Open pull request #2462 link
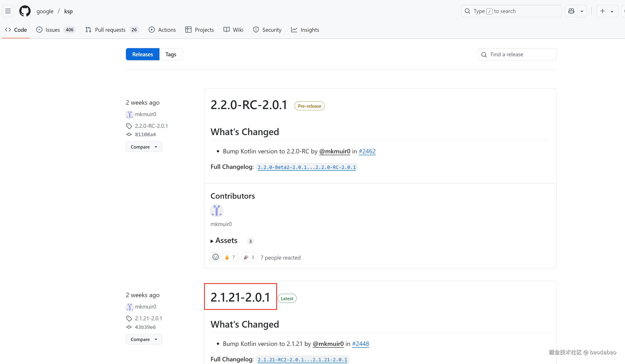This screenshot has height=364, width=625. [x=367, y=151]
